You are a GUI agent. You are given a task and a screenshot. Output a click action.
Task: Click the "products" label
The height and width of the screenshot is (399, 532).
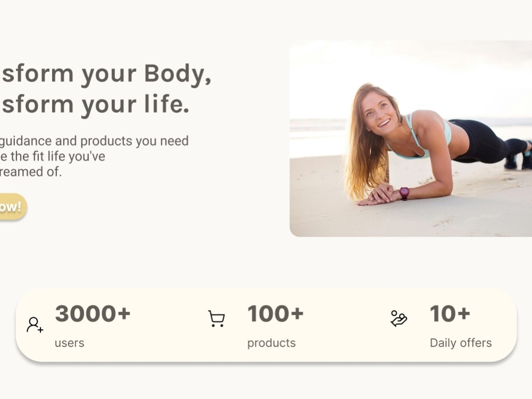click(271, 343)
